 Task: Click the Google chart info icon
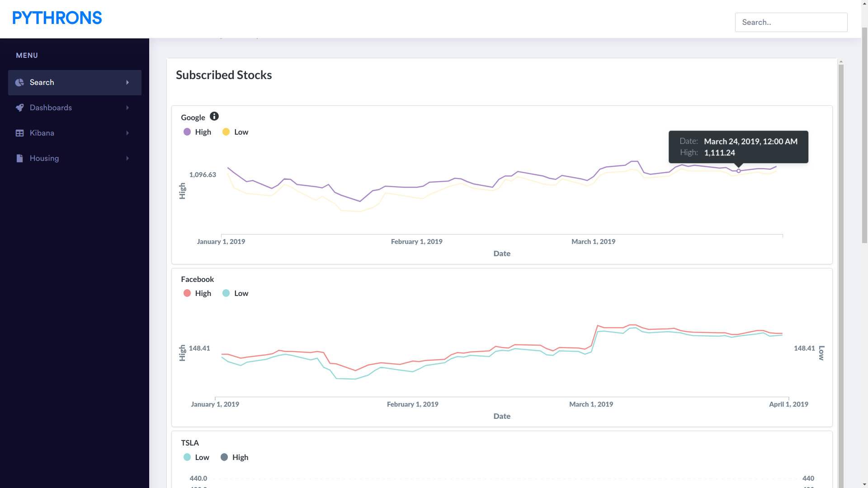tap(214, 117)
